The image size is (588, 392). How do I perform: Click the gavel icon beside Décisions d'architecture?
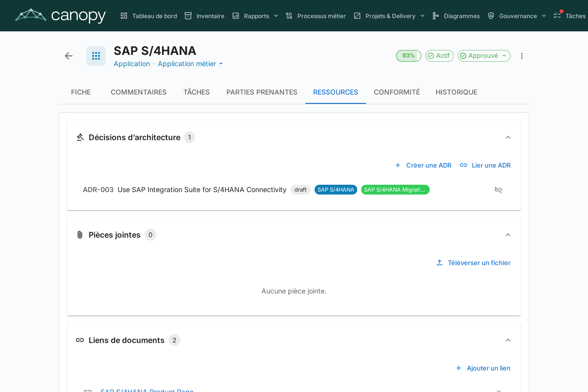click(80, 137)
